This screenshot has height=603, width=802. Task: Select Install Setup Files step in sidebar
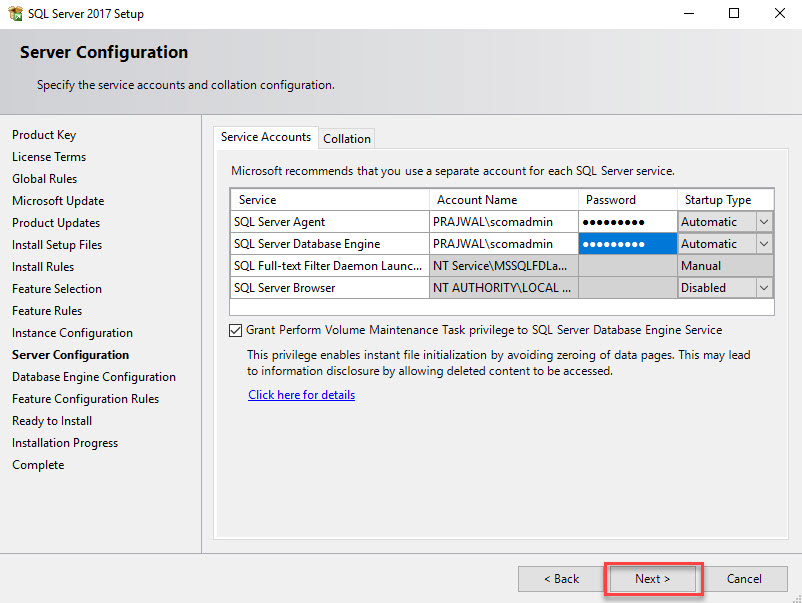coord(57,245)
